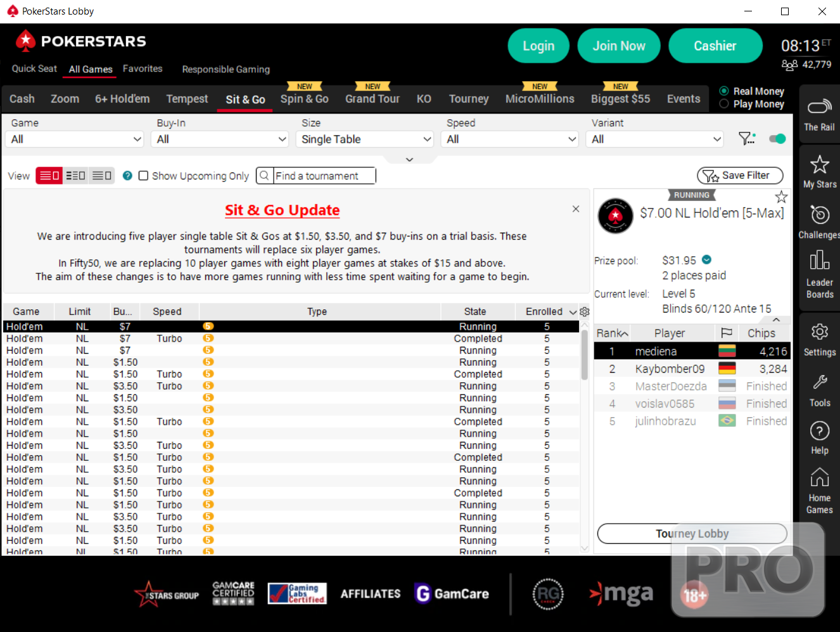Open Settings gear in sidebar

[819, 332]
